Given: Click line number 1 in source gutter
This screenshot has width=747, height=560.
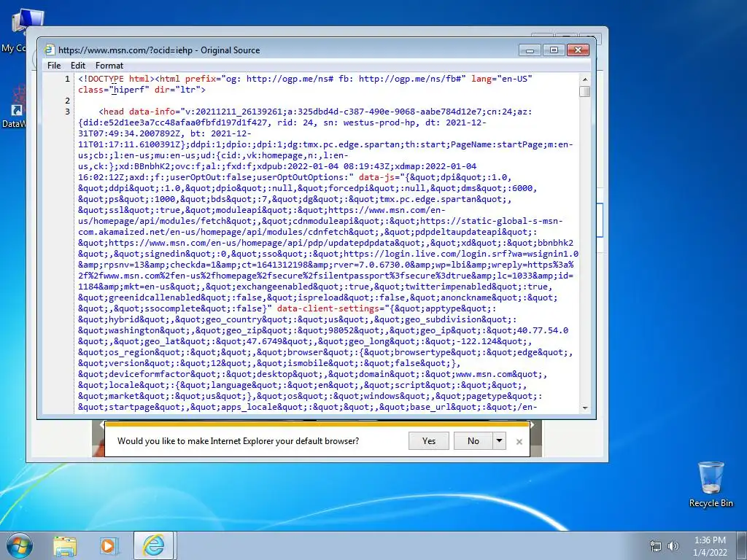Looking at the screenshot, I should (x=67, y=79).
